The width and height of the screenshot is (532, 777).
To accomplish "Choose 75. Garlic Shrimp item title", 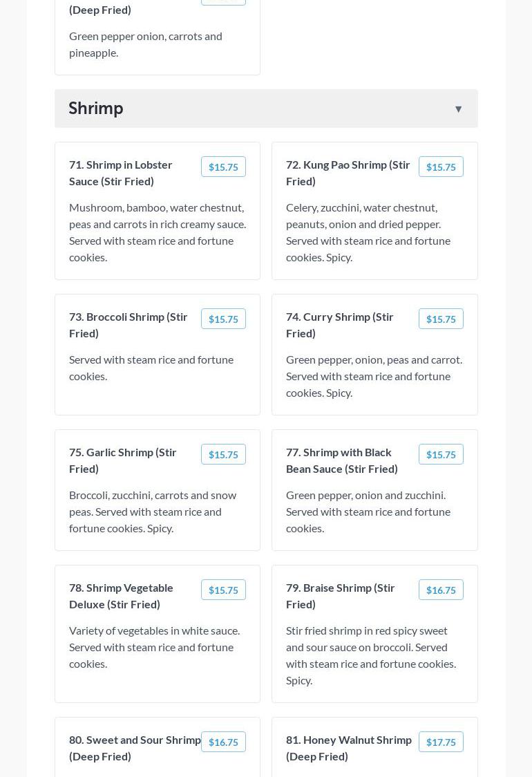I will coord(123,460).
